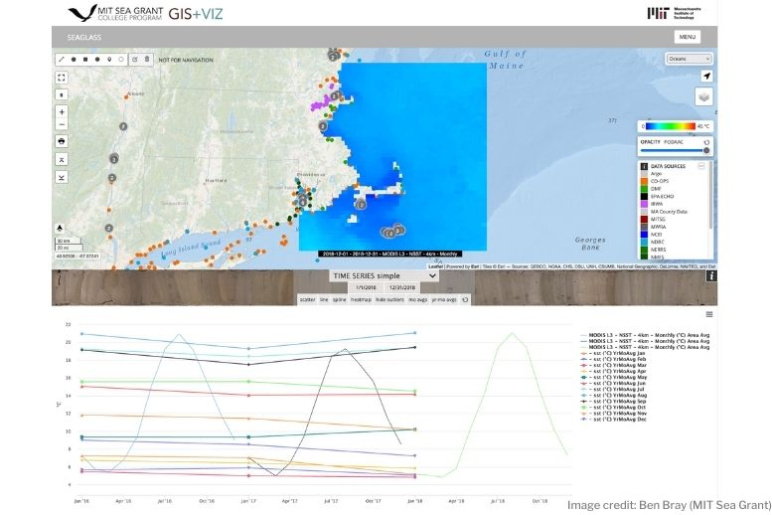The width and height of the screenshot is (772, 515).
Task: Click the locate me arrow icon
Action: [707, 76]
